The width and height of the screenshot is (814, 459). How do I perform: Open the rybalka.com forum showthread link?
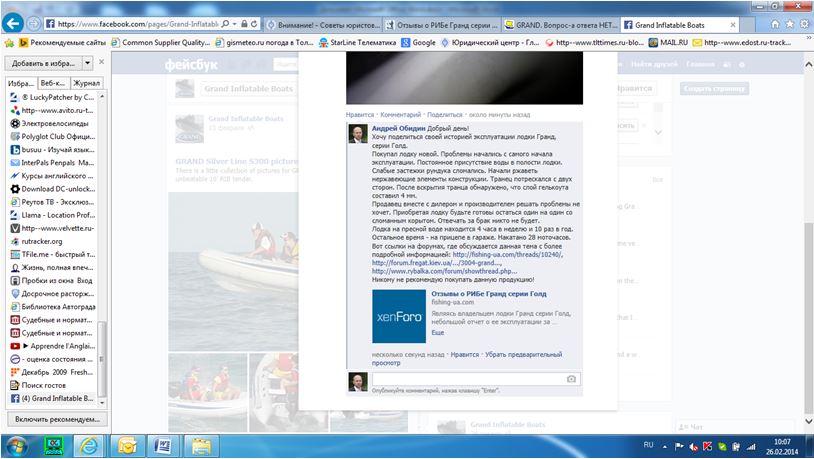pyautogui.click(x=444, y=271)
